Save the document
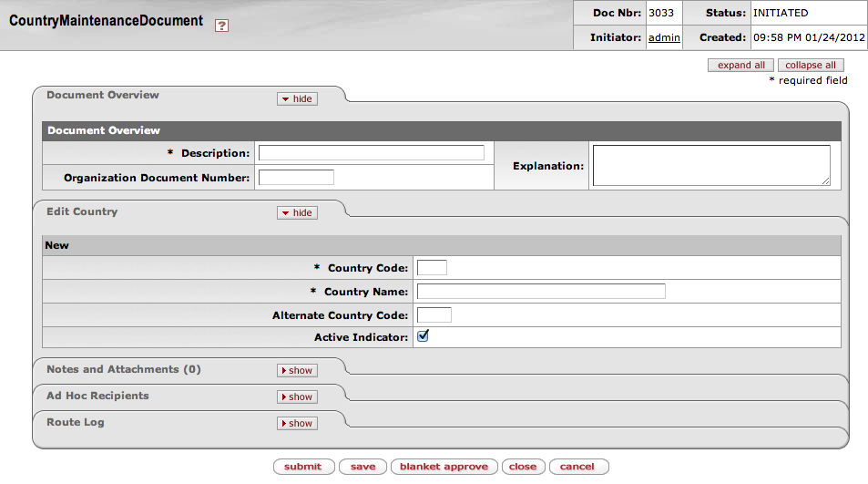Viewport: 868px width, 484px height. click(x=363, y=467)
